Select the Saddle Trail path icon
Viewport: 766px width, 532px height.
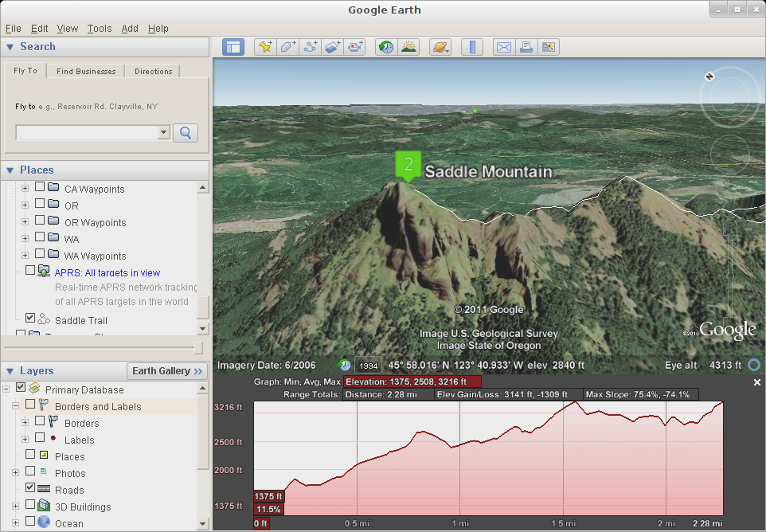44,319
